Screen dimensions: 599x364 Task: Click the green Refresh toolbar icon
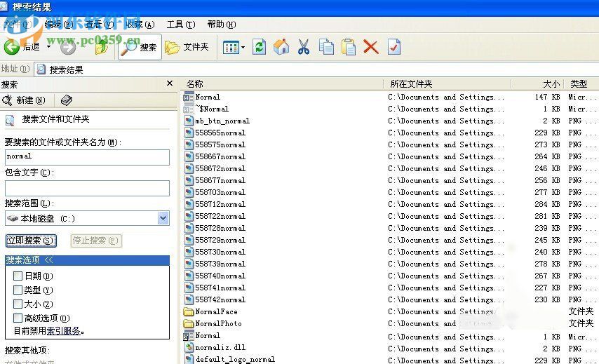coord(259,48)
